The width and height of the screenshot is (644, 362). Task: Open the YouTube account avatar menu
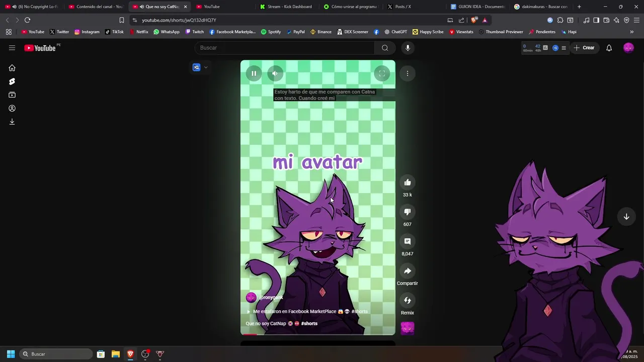click(628, 48)
